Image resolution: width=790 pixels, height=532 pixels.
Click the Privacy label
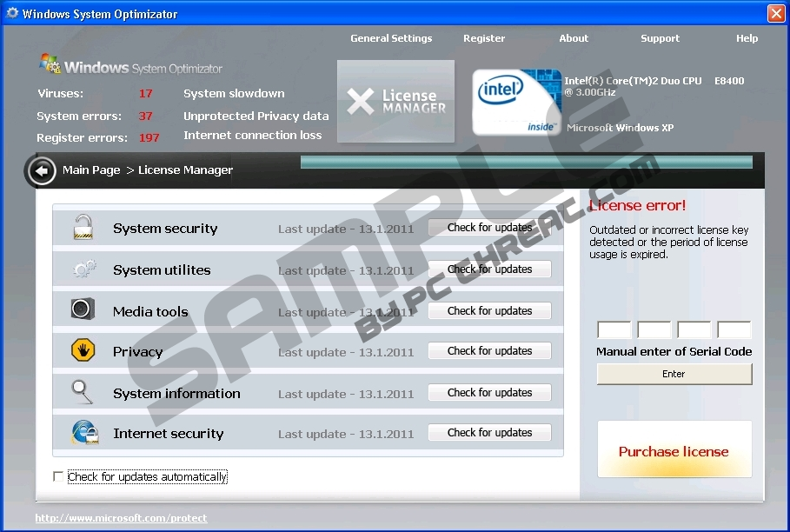point(137,352)
